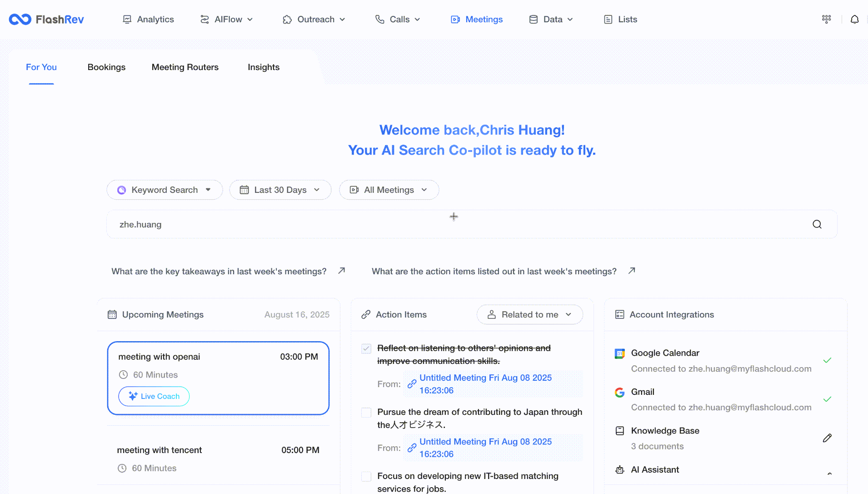The width and height of the screenshot is (868, 494).
Task: Click the 3 documents text
Action: click(x=657, y=446)
